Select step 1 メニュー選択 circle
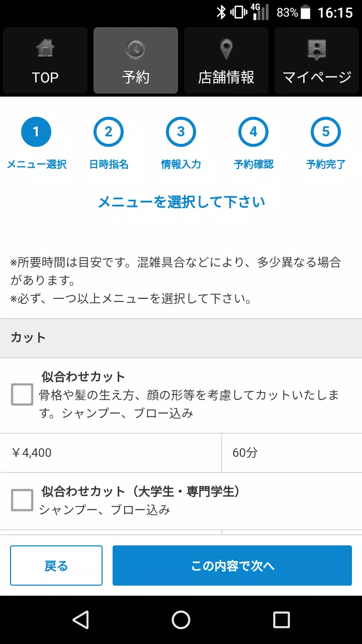The width and height of the screenshot is (362, 644). click(x=36, y=132)
